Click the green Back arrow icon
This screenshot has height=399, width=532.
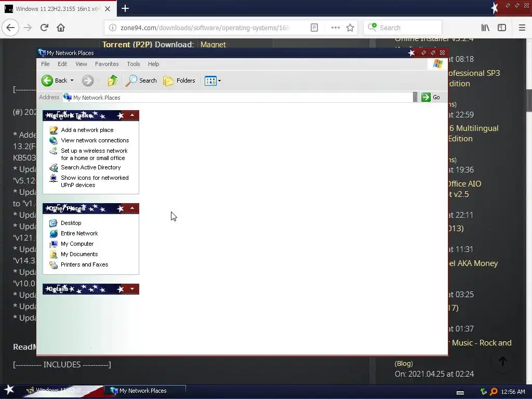(x=47, y=81)
